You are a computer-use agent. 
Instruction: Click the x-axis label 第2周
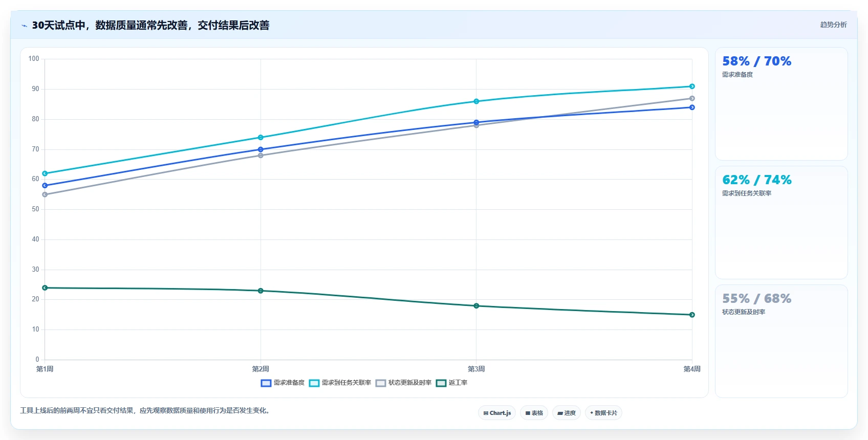click(x=261, y=369)
